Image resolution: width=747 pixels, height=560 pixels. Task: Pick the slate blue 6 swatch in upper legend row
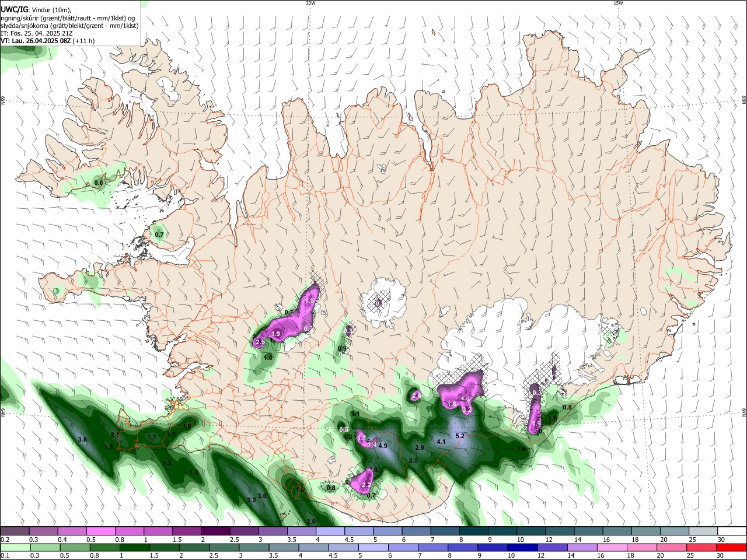click(x=417, y=531)
